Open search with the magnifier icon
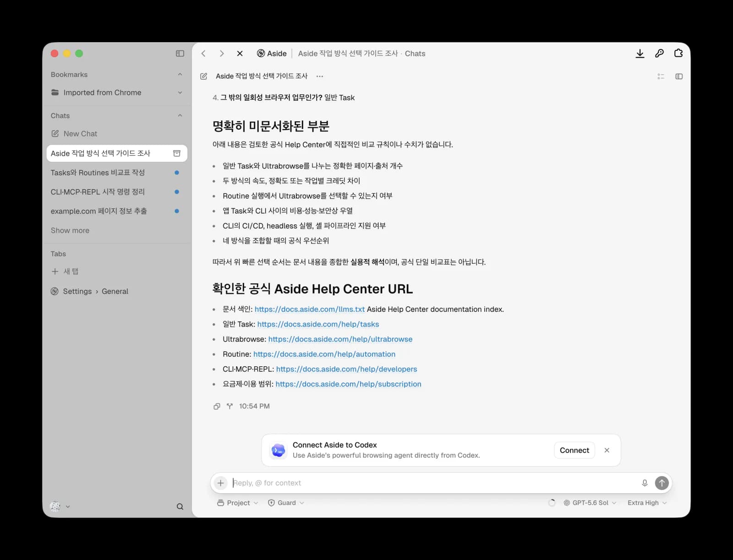This screenshot has height=560, width=733. 180,506
